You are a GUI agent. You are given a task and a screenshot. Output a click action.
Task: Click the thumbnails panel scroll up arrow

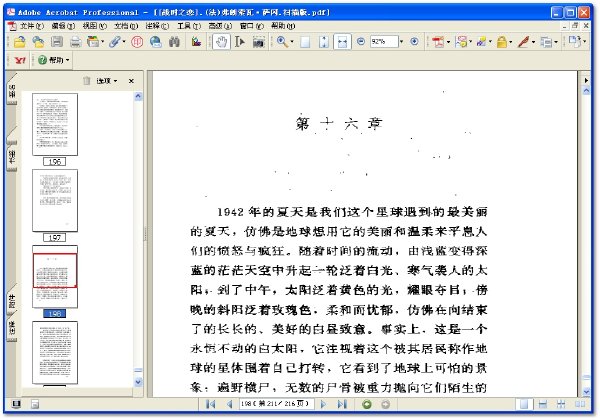click(x=138, y=96)
